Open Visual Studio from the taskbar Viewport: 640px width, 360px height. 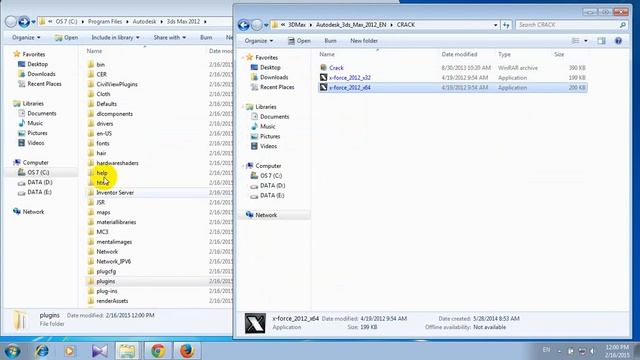(99, 351)
